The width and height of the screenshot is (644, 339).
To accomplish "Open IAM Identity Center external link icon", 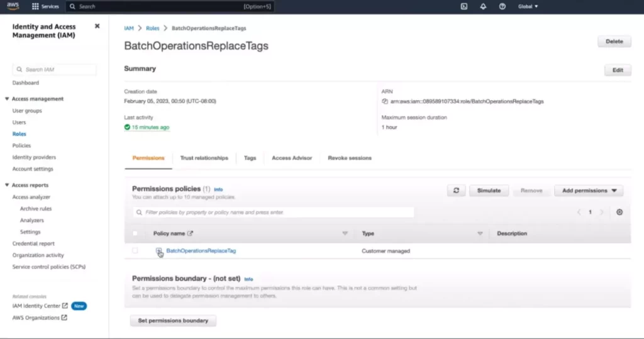I will 65,306.
